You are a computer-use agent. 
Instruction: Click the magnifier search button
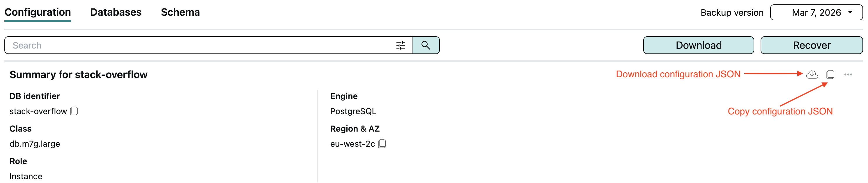click(426, 45)
